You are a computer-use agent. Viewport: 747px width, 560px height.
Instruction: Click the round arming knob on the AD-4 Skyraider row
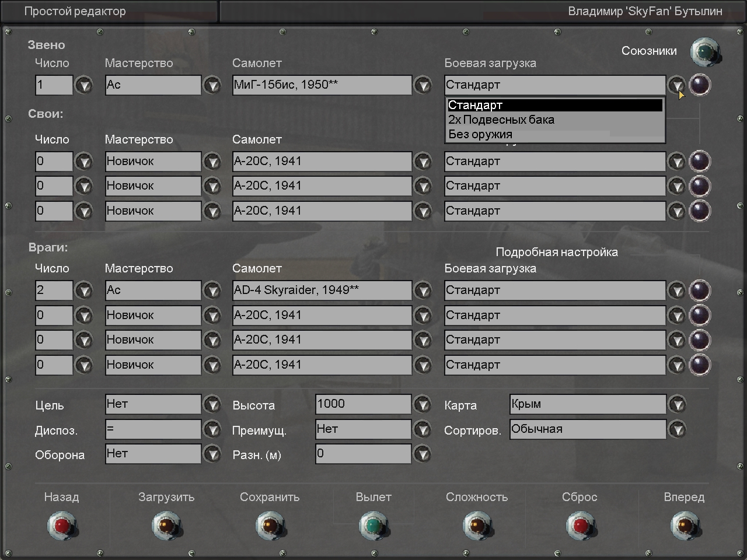pyautogui.click(x=700, y=290)
